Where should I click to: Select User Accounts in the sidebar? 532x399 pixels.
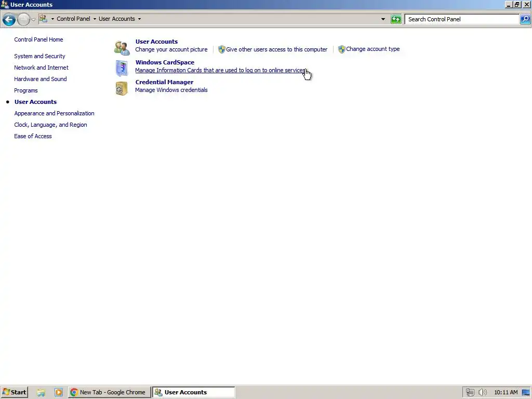36,102
